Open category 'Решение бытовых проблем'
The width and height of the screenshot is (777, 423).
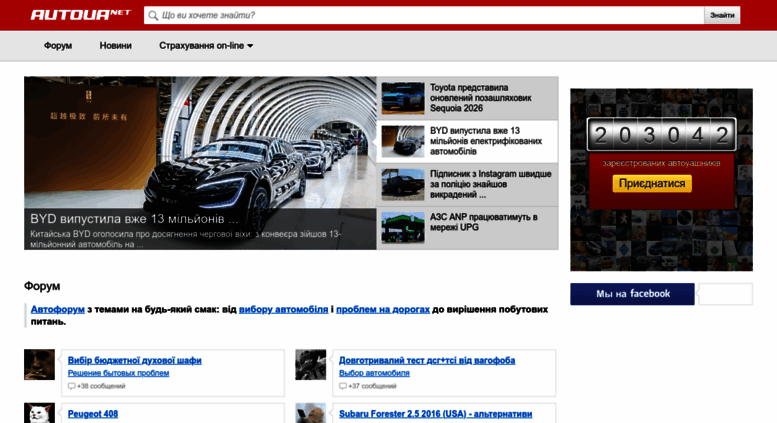[x=118, y=373]
